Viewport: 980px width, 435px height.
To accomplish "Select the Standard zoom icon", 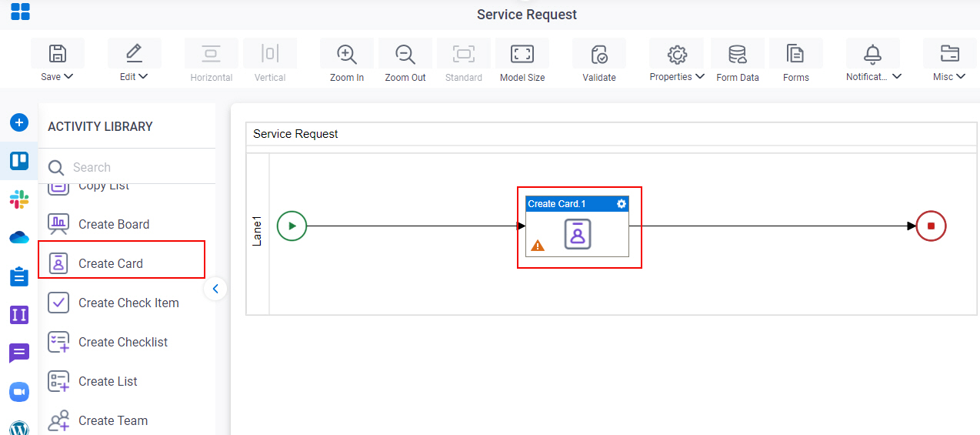I will pyautogui.click(x=464, y=54).
